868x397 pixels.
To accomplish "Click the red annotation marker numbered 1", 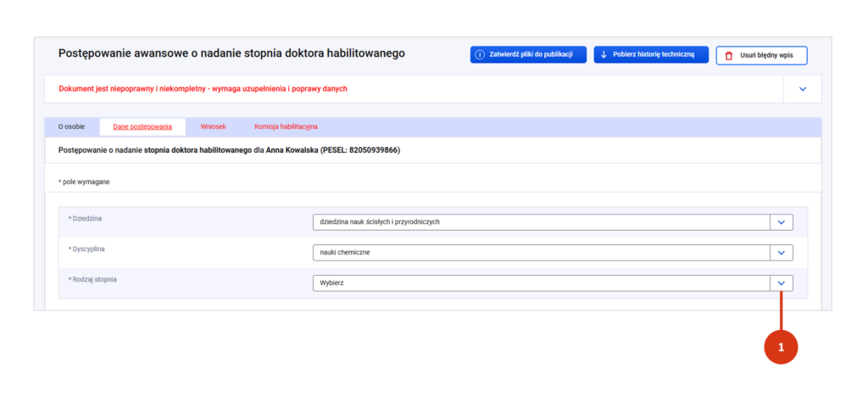I will pyautogui.click(x=781, y=348).
